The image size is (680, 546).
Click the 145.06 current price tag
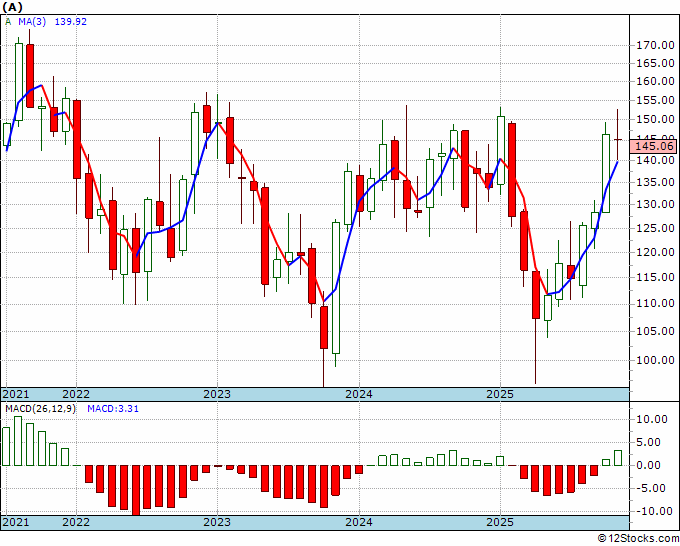pos(654,146)
